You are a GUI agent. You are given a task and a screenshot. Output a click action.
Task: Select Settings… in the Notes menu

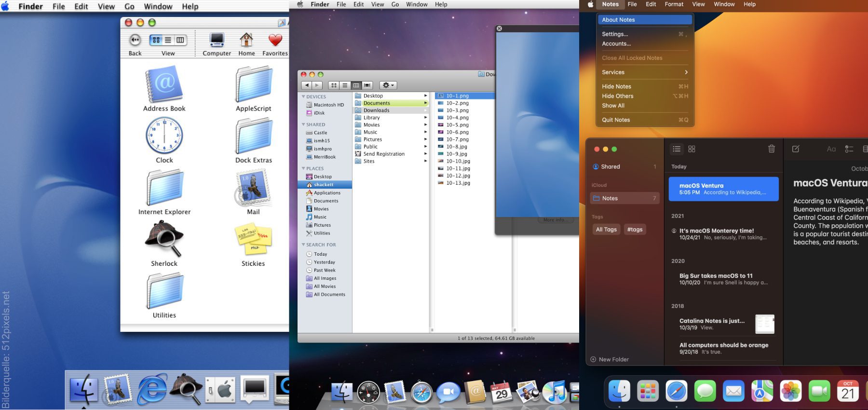[x=615, y=34]
